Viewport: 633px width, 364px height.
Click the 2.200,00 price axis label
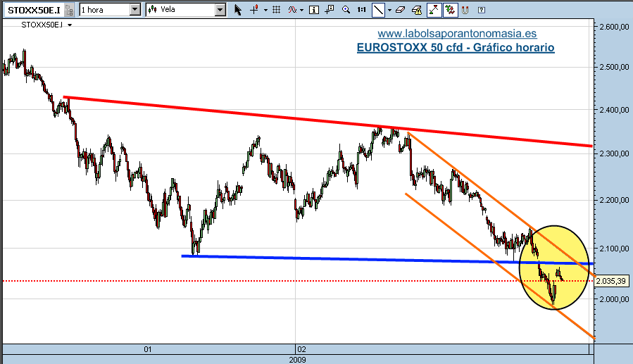pyautogui.click(x=615, y=200)
